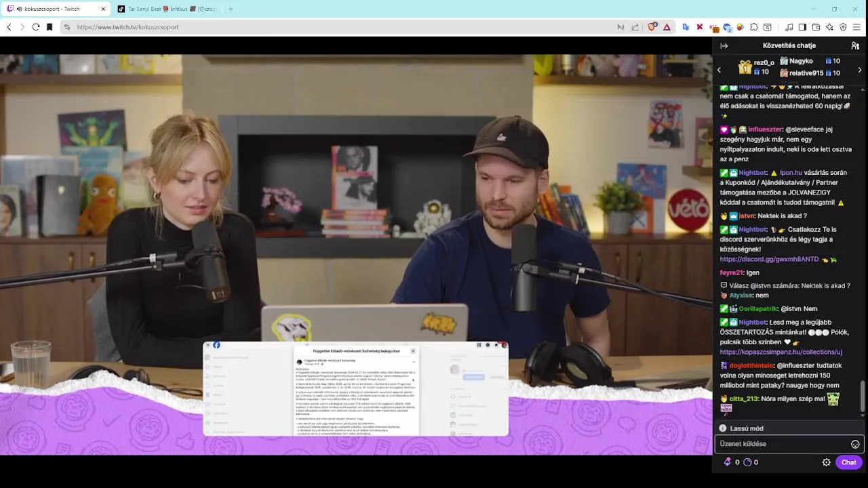The height and width of the screenshot is (488, 868).
Task: Open a new browser tab
Action: point(231,9)
